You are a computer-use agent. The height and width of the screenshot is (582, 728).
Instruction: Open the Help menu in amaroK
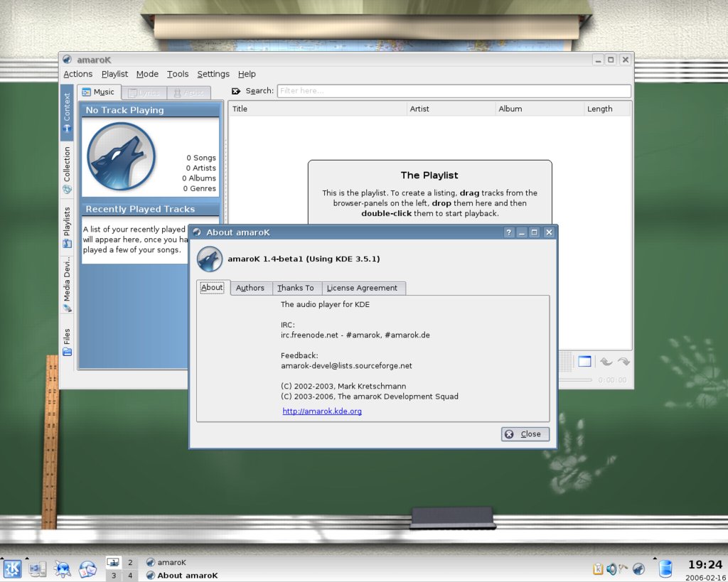pos(247,74)
